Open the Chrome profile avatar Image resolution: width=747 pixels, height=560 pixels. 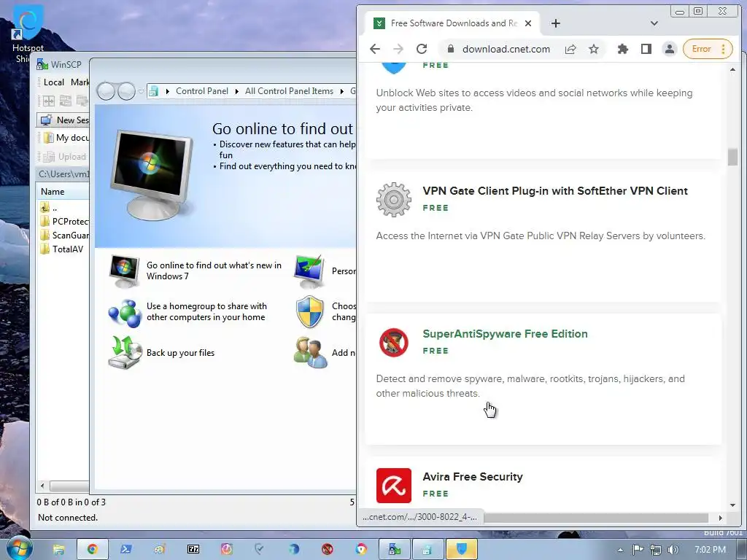670,49
